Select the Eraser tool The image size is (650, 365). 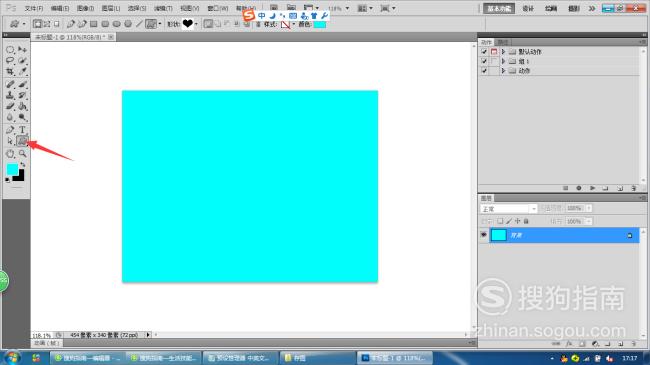[10, 106]
